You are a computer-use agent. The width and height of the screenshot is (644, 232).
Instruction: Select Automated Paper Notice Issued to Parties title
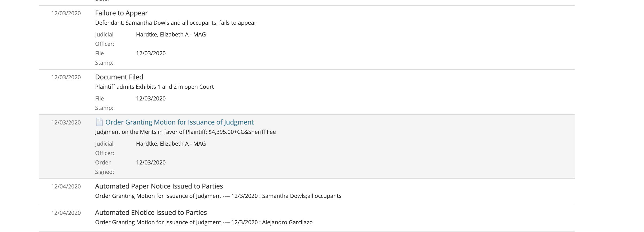click(x=159, y=186)
